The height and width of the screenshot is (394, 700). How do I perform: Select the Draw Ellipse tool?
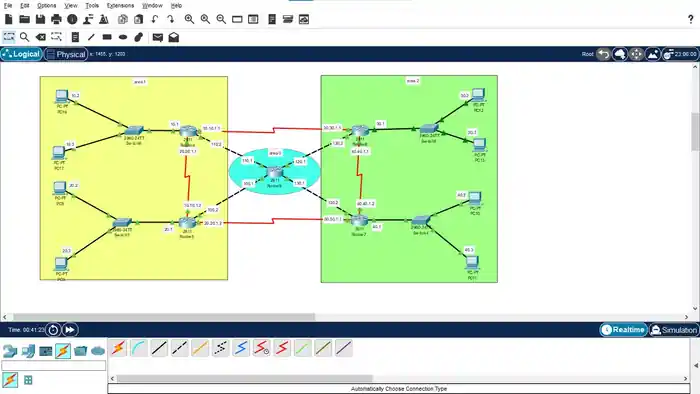[123, 37]
